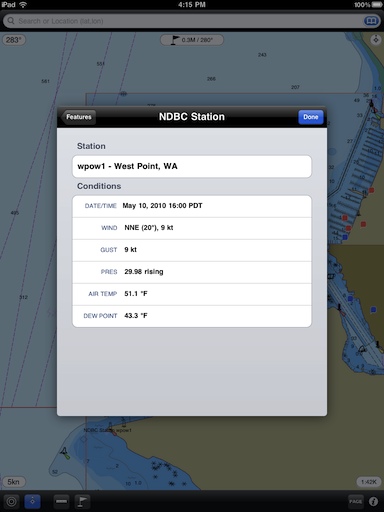Tap the 5kn speed indicator
The width and height of the screenshot is (384, 512).
tap(14, 482)
